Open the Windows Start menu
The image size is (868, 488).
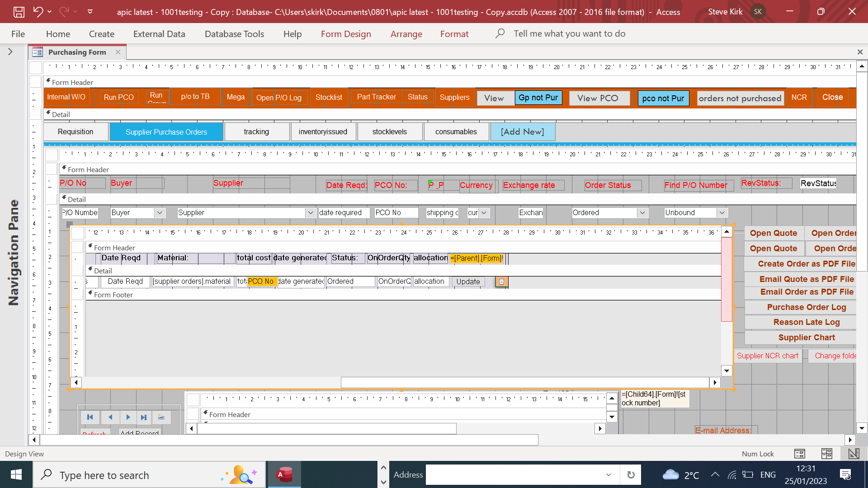(x=16, y=474)
